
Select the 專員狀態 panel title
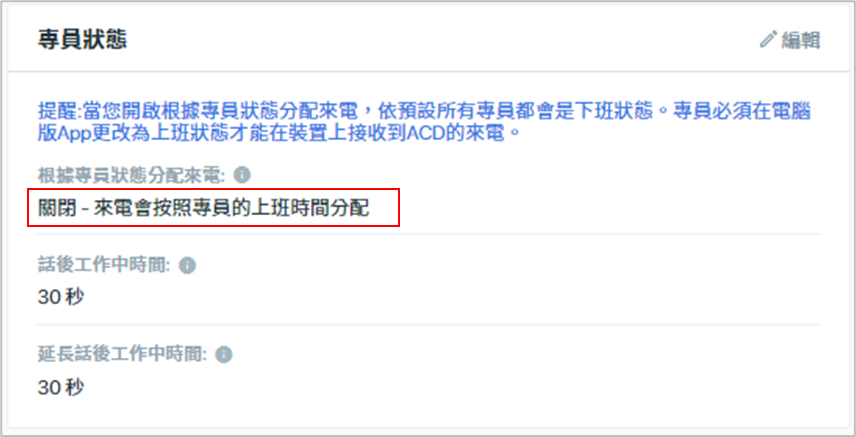click(82, 40)
